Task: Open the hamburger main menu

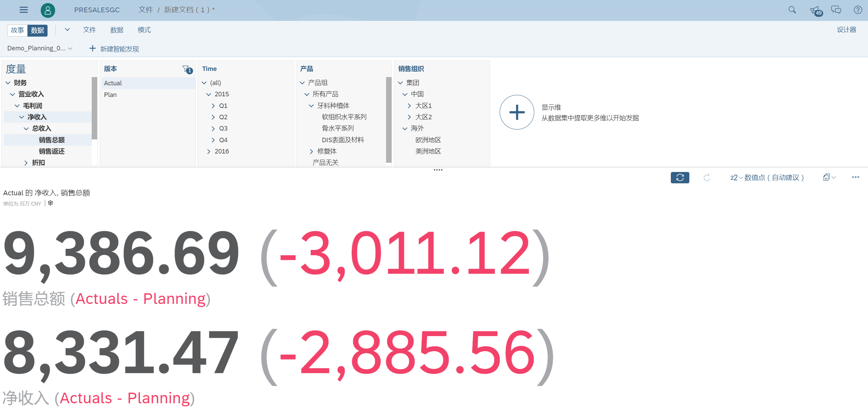Action: pyautogui.click(x=24, y=10)
